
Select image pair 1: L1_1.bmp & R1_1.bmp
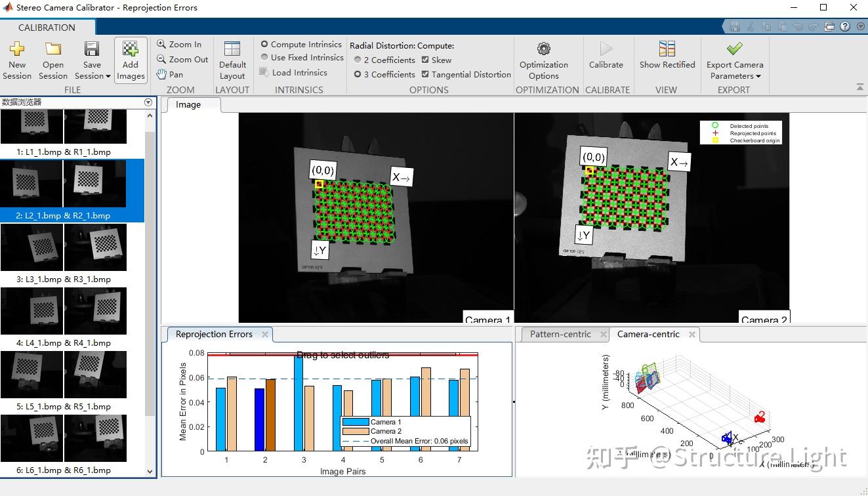[x=64, y=133]
